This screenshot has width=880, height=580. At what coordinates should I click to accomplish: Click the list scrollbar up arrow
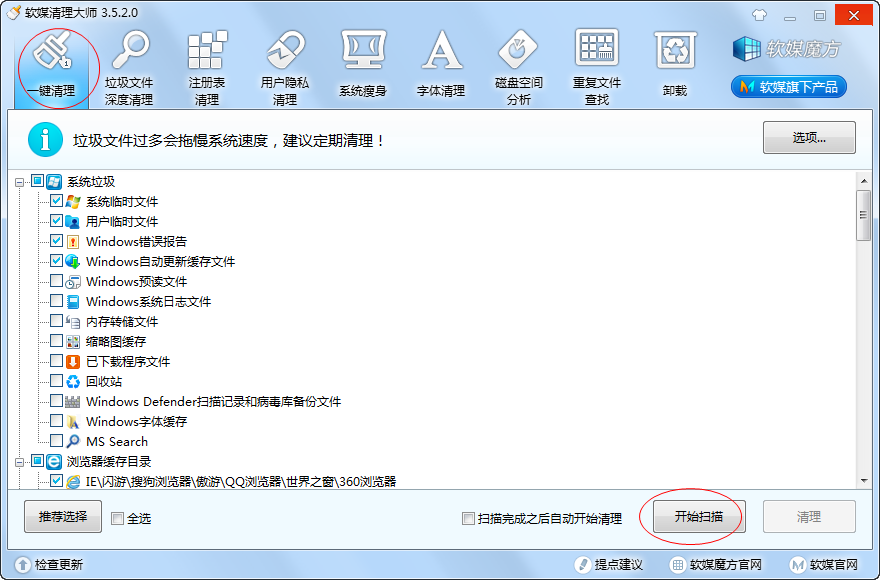click(864, 181)
